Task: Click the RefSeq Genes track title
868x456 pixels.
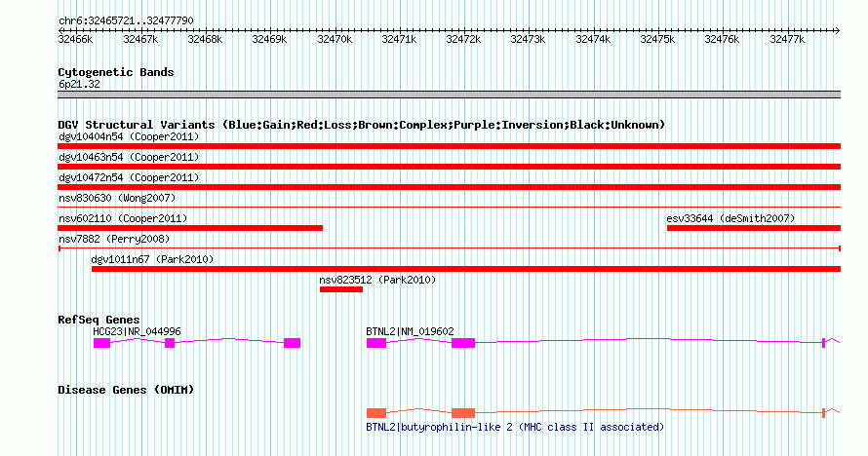Action: [x=99, y=320]
